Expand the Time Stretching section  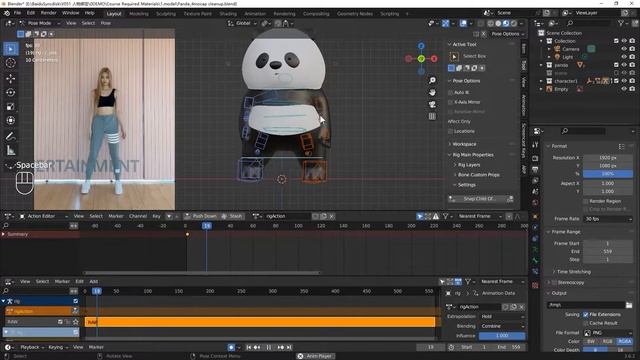pyautogui.click(x=571, y=271)
